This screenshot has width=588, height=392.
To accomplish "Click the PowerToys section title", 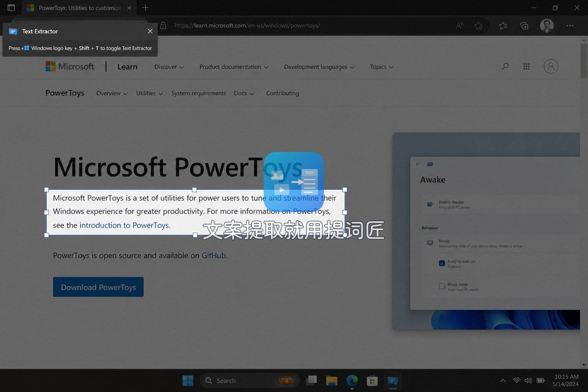I will pos(65,93).
